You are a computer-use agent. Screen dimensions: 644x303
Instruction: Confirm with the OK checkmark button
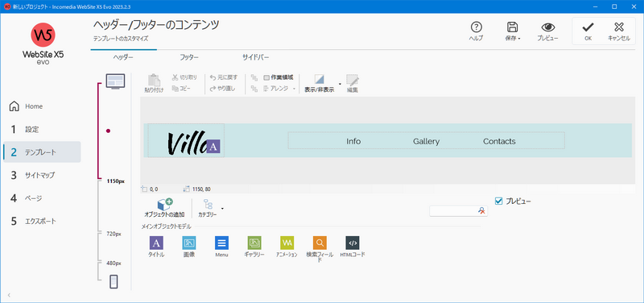588,31
